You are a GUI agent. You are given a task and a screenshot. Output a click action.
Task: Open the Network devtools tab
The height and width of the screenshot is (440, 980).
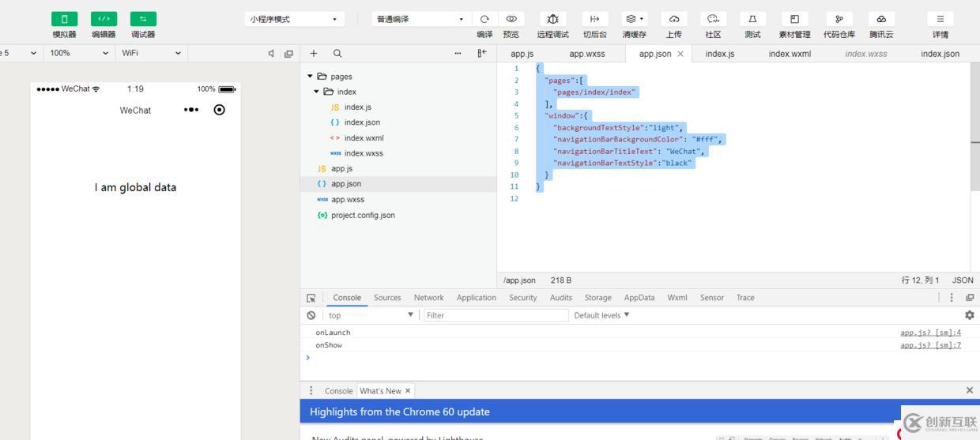point(428,298)
